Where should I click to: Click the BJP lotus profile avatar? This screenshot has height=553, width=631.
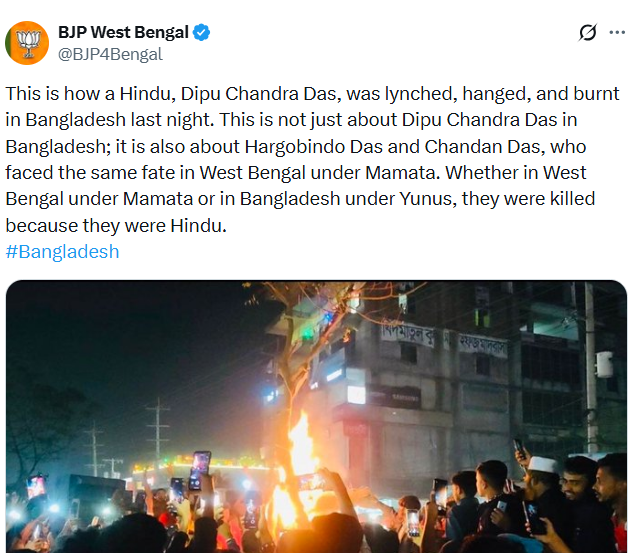(27, 43)
